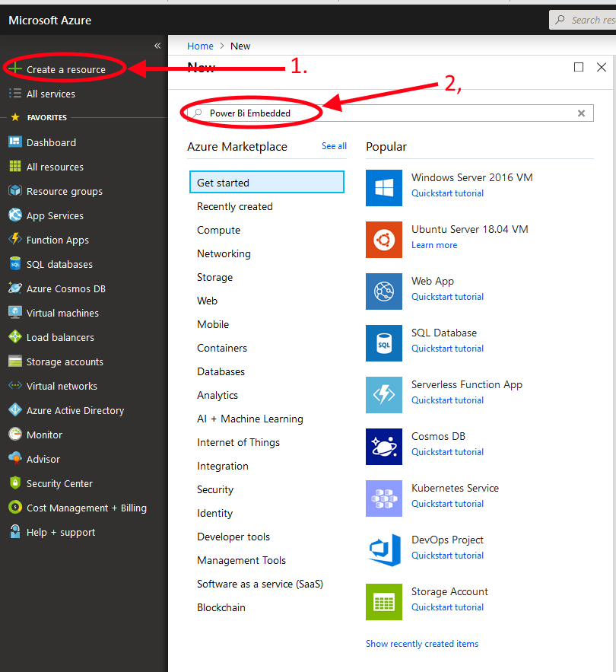Click the Function Apps lightning icon
Viewport: 616px width, 672px height.
[x=15, y=239]
